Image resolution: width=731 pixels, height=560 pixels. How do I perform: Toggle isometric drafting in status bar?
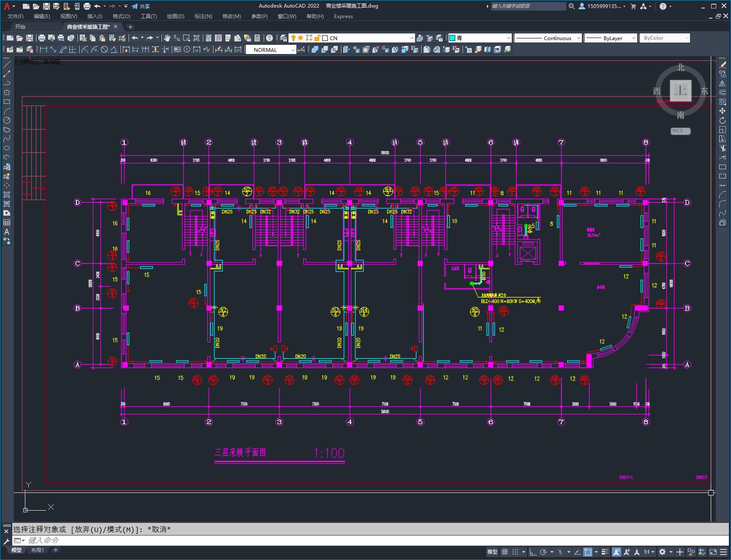pos(560,552)
